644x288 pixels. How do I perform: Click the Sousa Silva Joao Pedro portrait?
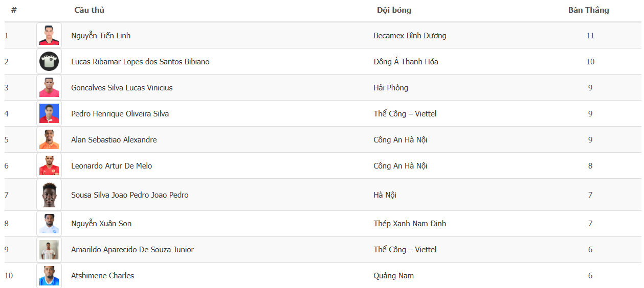49,195
